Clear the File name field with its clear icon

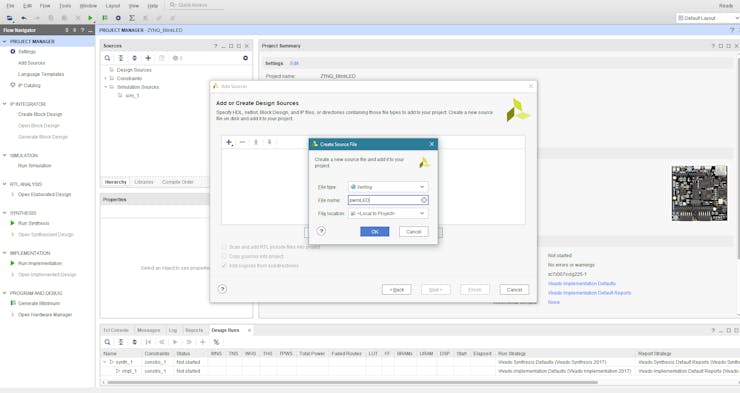pyautogui.click(x=424, y=200)
